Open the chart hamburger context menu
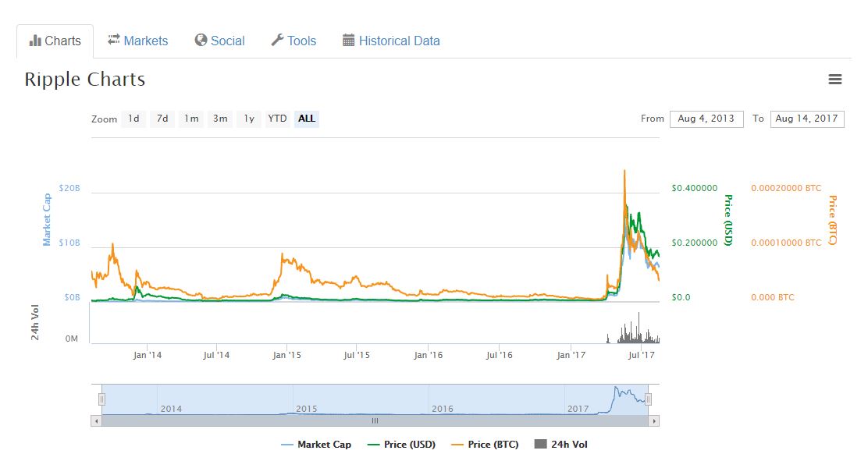Image resolution: width=868 pixels, height=454 pixels. click(834, 80)
